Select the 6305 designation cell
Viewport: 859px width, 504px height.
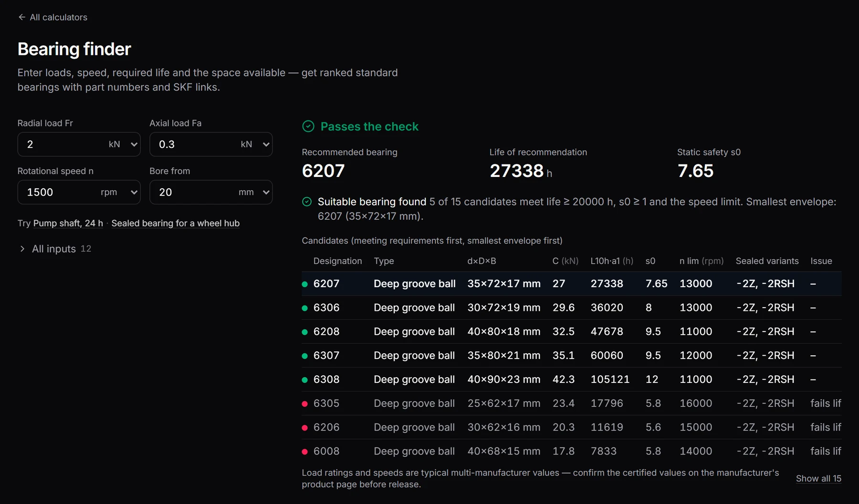pos(326,403)
